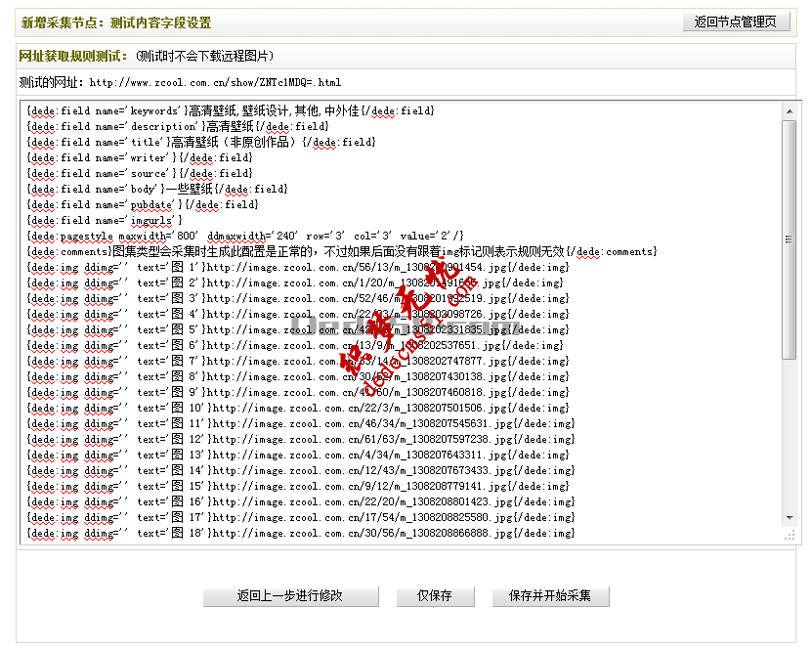
Task: Click the title field line 高清壁纸（非原创作品）
Action: pos(195,142)
